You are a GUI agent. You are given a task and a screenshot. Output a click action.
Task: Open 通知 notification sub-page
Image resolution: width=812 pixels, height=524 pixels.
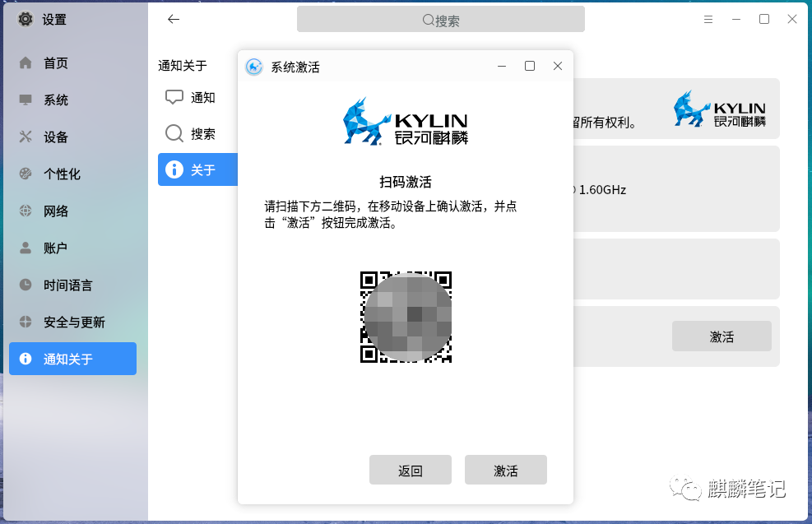(x=197, y=97)
